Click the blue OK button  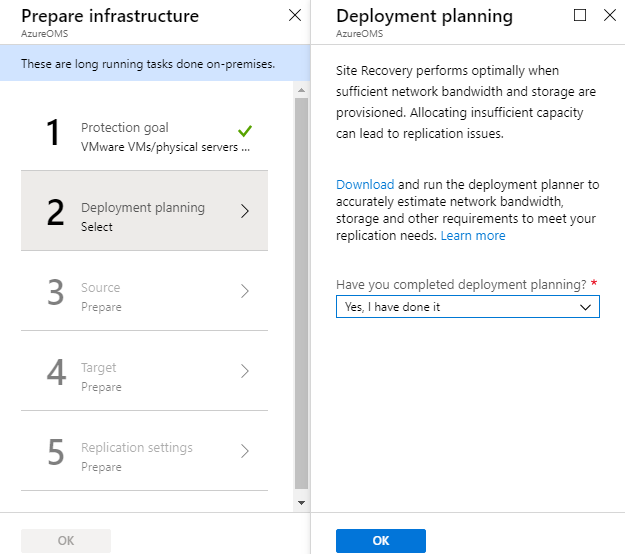coord(381,540)
